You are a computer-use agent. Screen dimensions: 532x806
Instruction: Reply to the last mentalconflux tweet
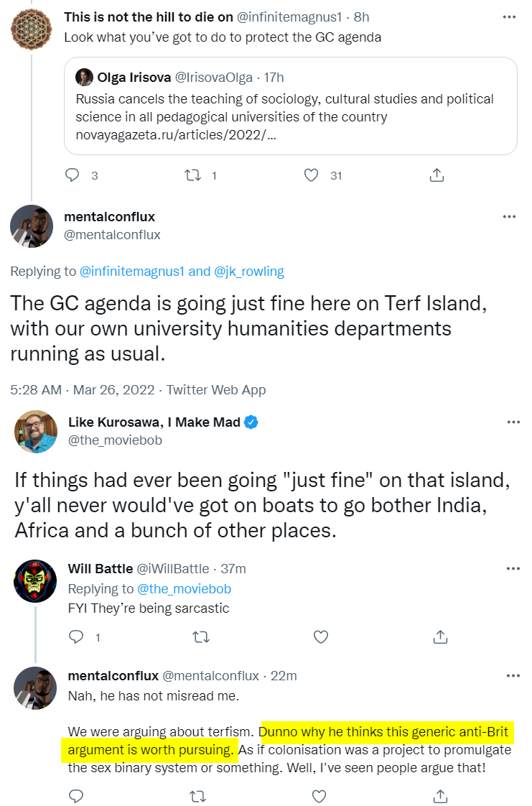point(75,795)
